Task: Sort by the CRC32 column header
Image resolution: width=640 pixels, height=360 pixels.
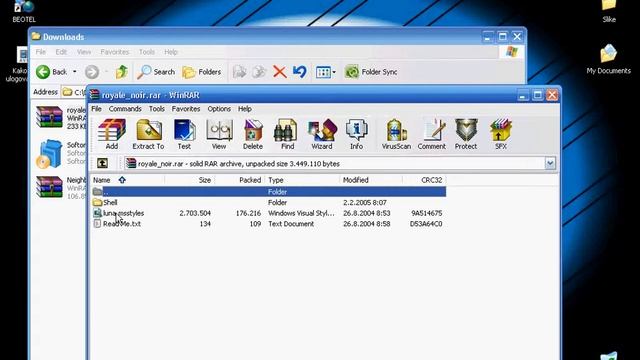Action: pyautogui.click(x=424, y=180)
